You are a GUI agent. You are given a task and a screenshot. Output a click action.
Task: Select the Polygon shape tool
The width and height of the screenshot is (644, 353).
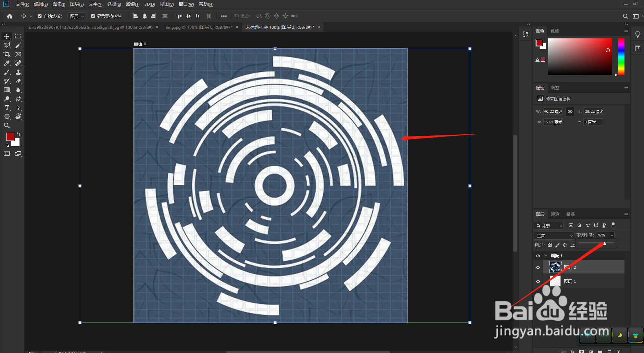(x=7, y=117)
